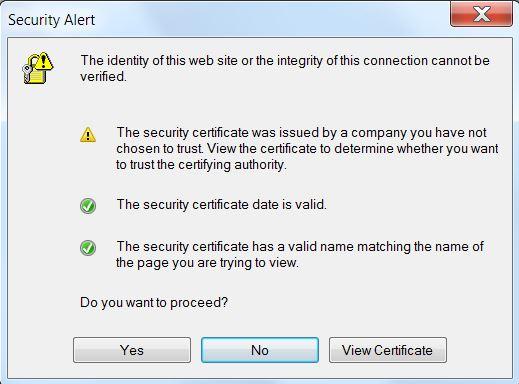Image resolution: width=519 pixels, height=384 pixels.
Task: Close the Security Alert dialog with the X
Action: click(x=481, y=15)
